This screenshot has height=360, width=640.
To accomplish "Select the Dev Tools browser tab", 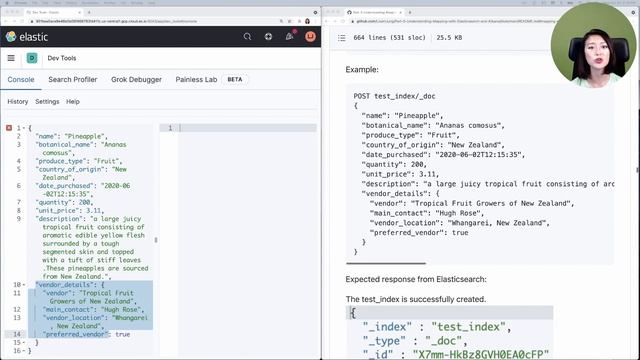I will click(53, 12).
